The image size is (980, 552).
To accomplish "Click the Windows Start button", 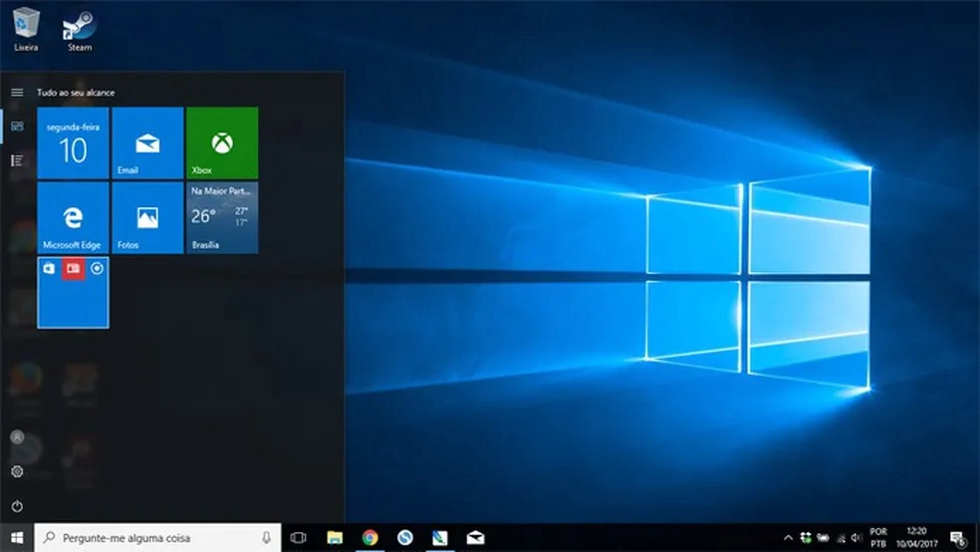I will (17, 538).
